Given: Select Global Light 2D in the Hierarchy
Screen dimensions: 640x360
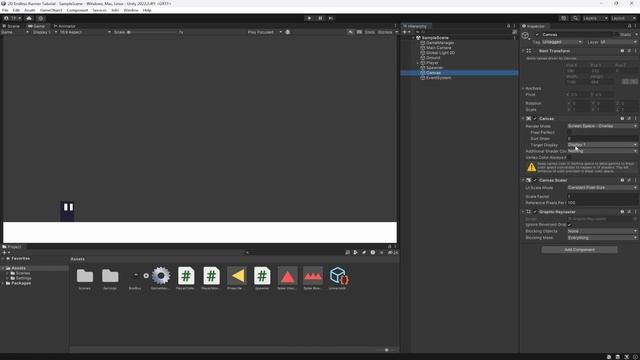Looking at the screenshot, I should [x=440, y=53].
